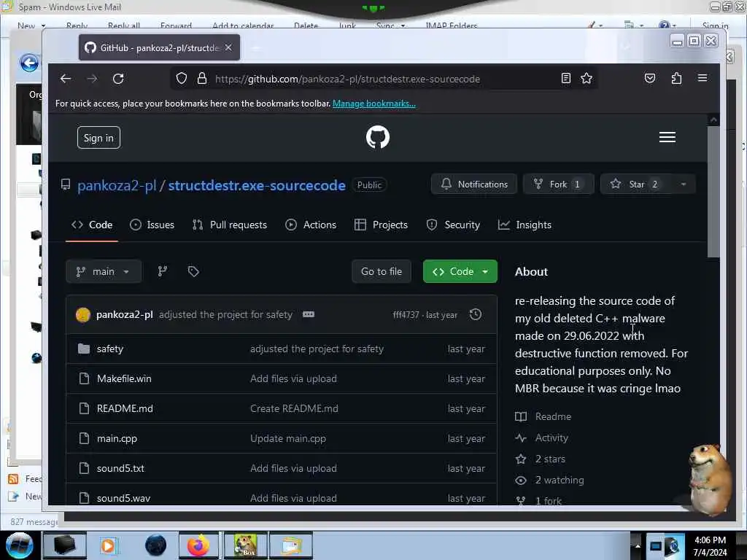
Task: Click the Sign in button
Action: [x=98, y=138]
